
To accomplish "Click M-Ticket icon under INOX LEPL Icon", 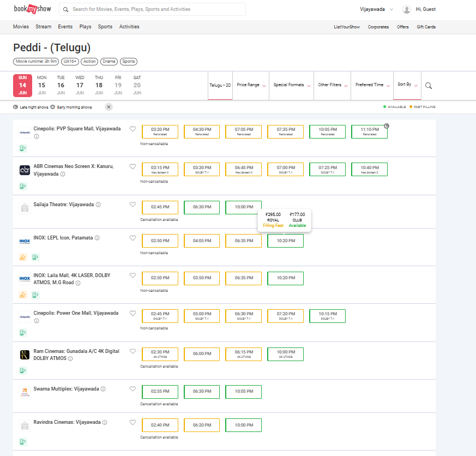I will [x=35, y=257].
